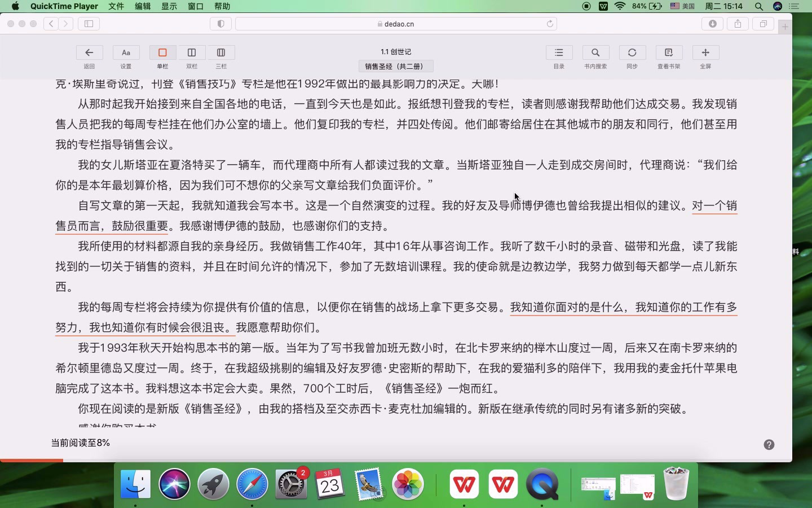Click the WPS icon in menu bar
Viewport: 812px width, 508px height.
(603, 6)
